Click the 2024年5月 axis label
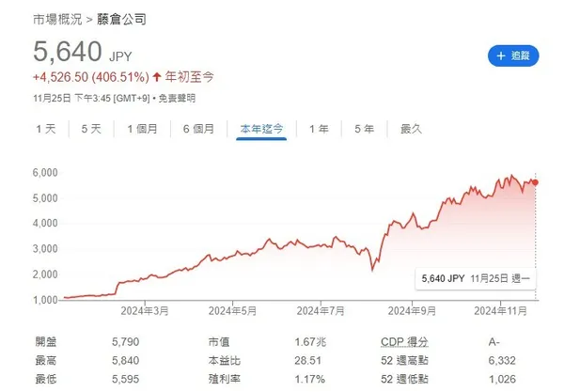This screenshot has width=564, height=392. coord(232,311)
